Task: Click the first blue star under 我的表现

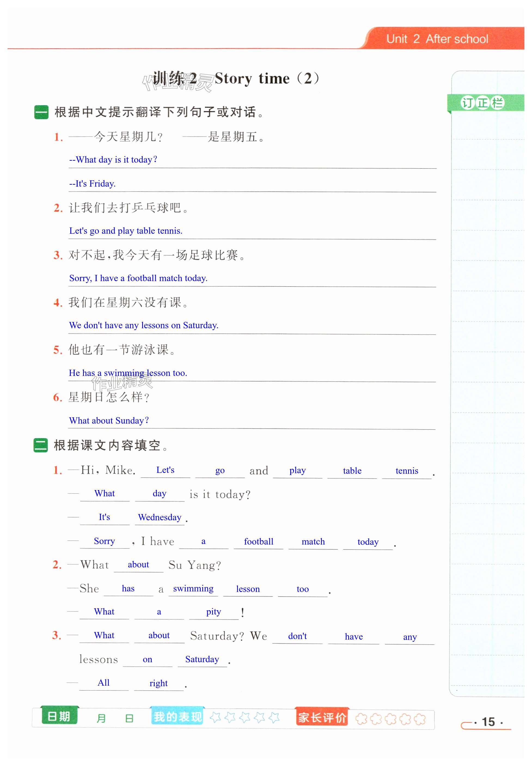Action: click(x=215, y=717)
